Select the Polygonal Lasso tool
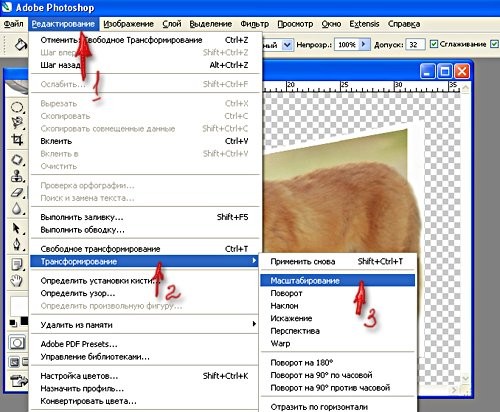The height and width of the screenshot is (412, 500). pos(17,123)
